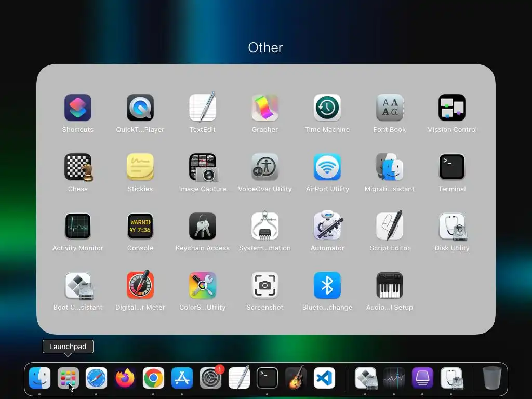Launch System Information

pos(265,226)
